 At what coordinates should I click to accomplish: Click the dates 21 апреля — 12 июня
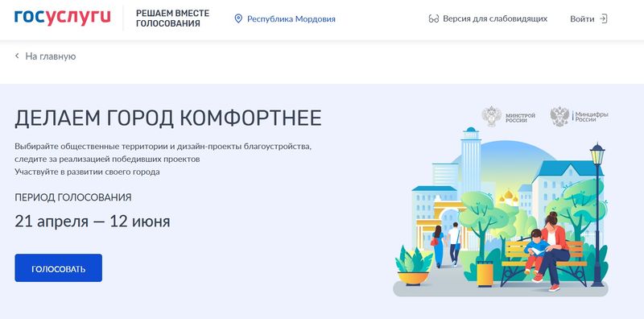pos(93,222)
